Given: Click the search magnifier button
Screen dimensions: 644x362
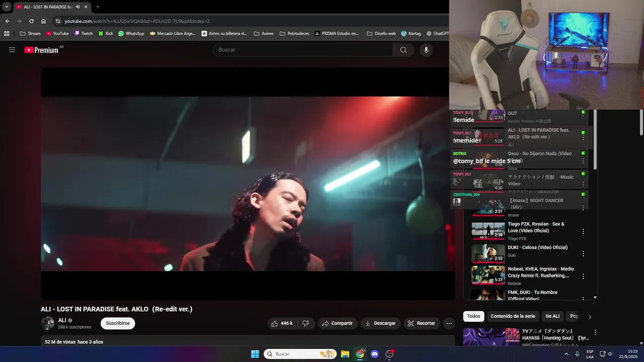Looking at the screenshot, I should pos(404,50).
